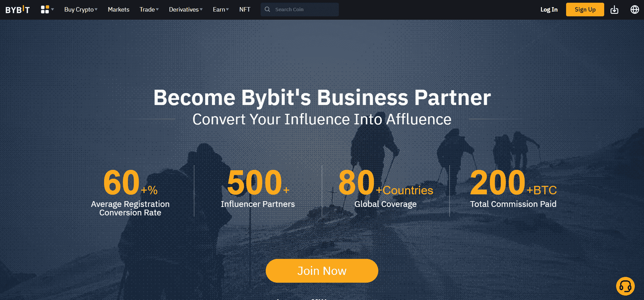
Task: Click the search magnifier icon
Action: (x=267, y=10)
